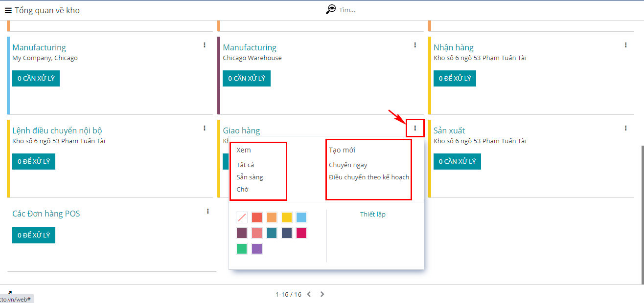Select Tất cả under Xem

pyautogui.click(x=245, y=165)
